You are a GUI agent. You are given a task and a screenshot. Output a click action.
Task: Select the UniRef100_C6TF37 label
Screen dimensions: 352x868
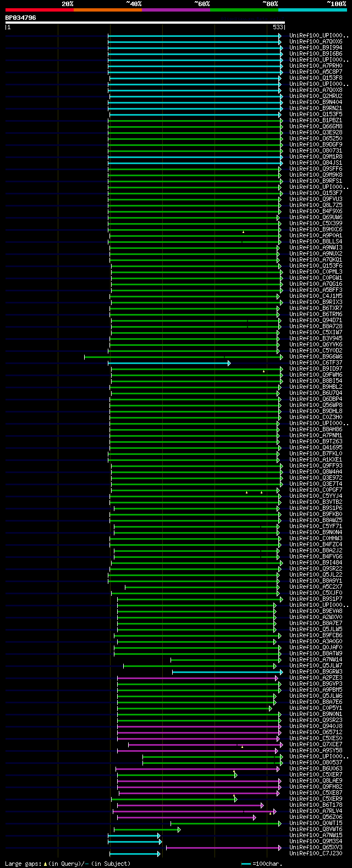click(x=316, y=363)
